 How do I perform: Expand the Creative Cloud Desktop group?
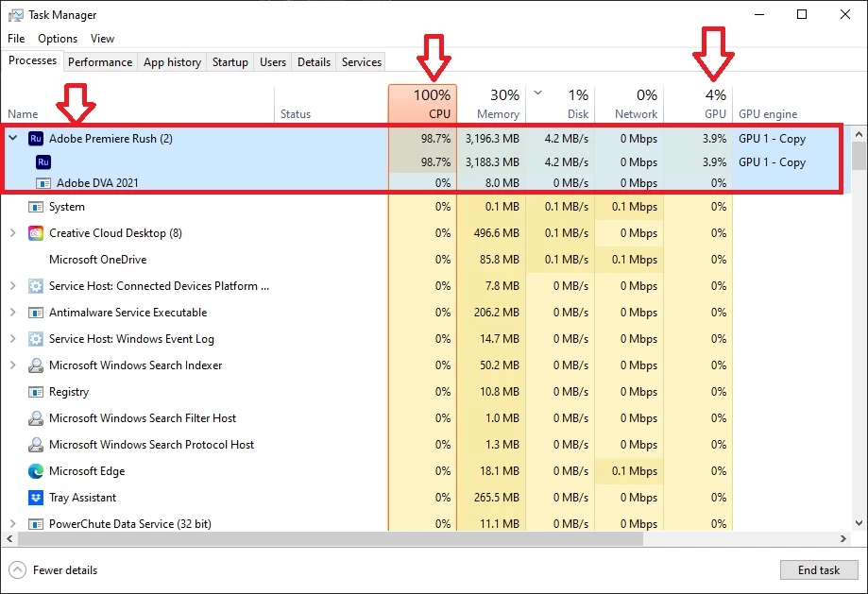click(13, 233)
